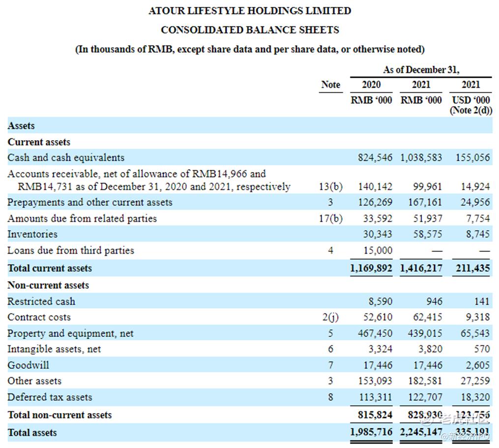Click 'Property and equipment, net' label

[70, 334]
